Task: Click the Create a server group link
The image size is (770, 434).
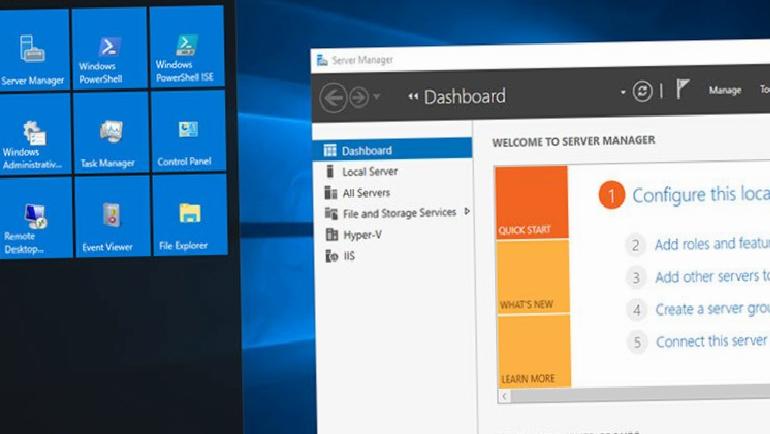Action: [713, 309]
